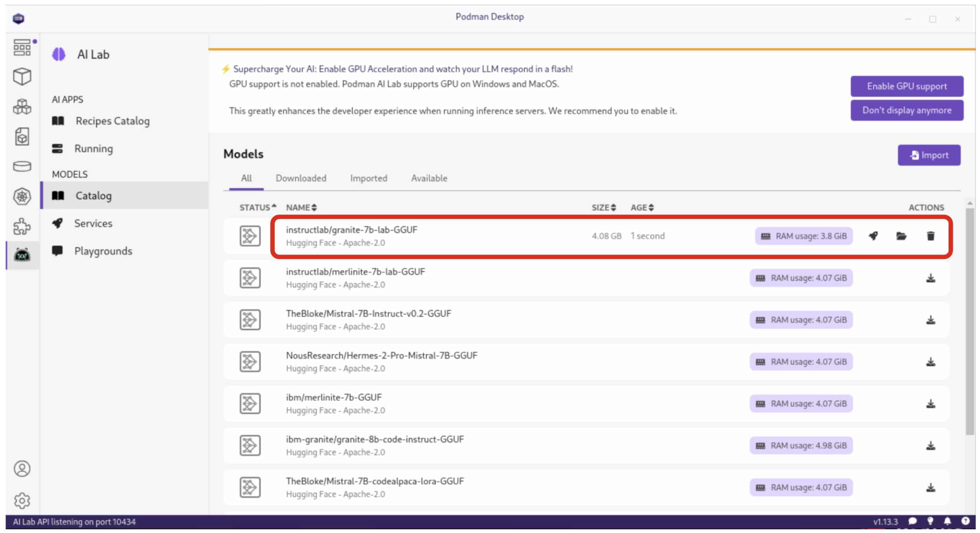980x533 pixels.
Task: Open the AI Lab robot icon in the sidebar
Action: pos(22,255)
